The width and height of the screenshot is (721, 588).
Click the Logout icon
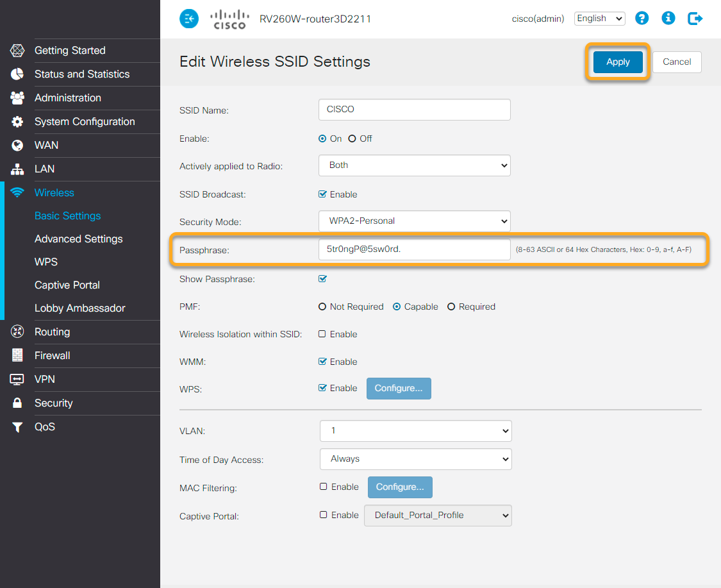point(695,19)
